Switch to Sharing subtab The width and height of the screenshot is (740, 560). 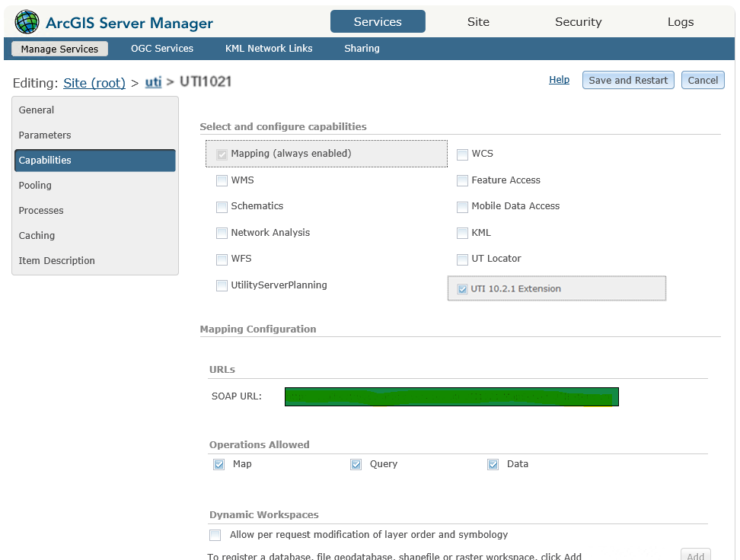click(x=362, y=48)
